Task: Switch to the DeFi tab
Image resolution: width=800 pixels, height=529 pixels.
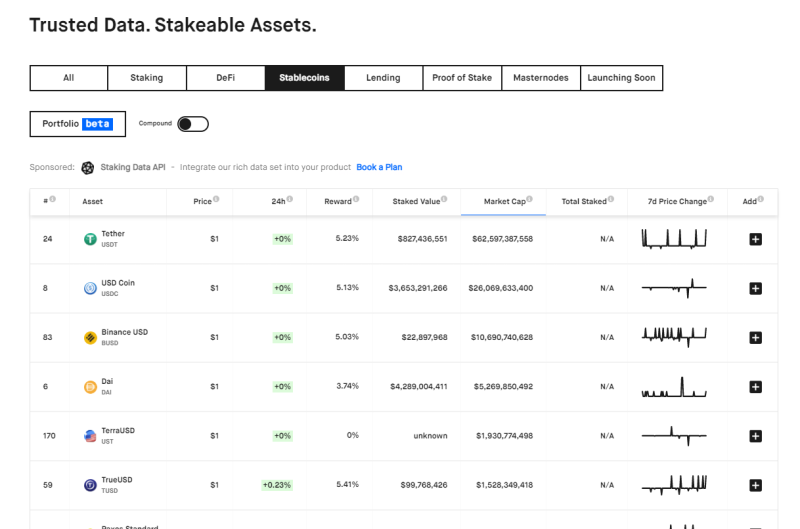Action: tap(226, 78)
